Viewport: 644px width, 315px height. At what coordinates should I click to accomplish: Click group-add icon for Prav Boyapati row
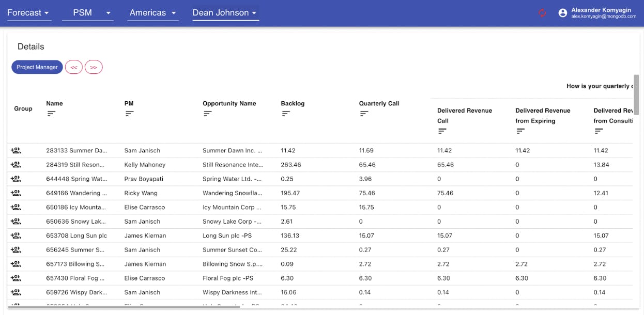[16, 179]
